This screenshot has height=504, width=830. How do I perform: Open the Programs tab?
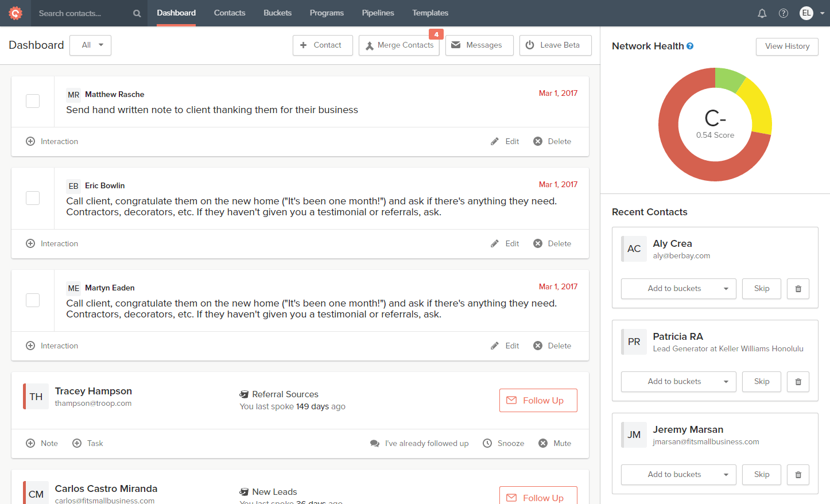coord(327,13)
